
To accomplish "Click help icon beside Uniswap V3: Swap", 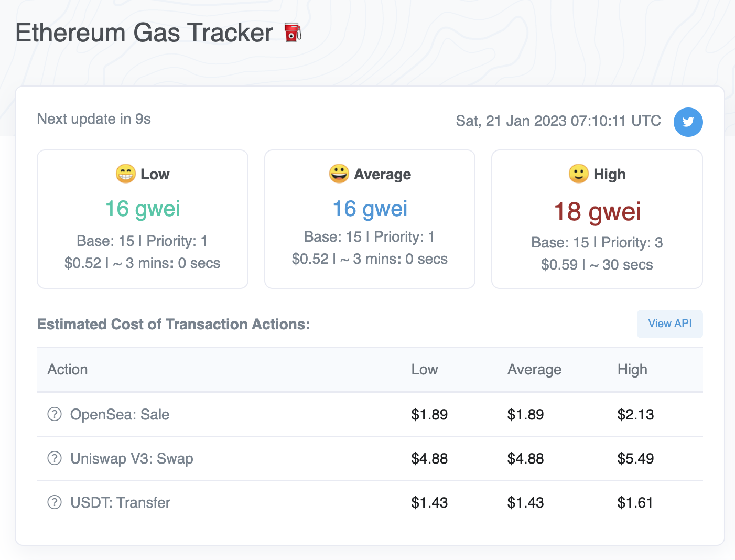I will (55, 458).
